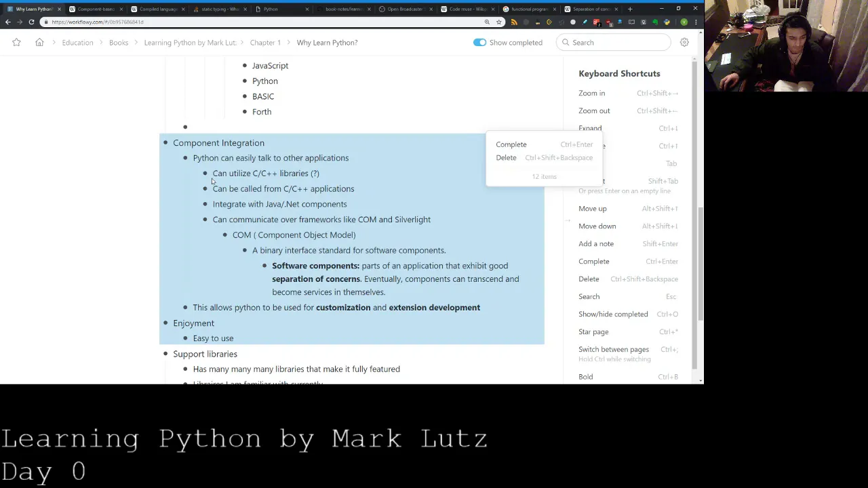Switch to the 'Code reuse - Wikipedia' tab
Screen dimensions: 868x488
[467, 9]
